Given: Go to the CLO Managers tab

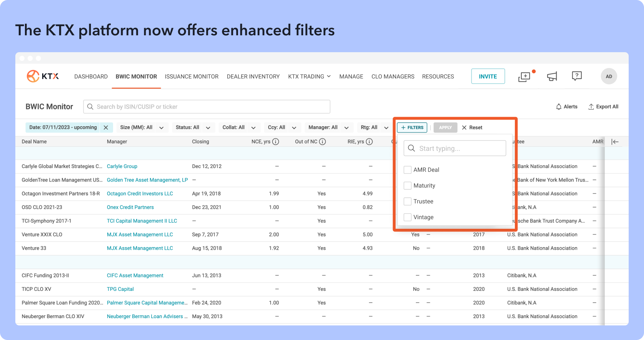Looking at the screenshot, I should coord(393,76).
